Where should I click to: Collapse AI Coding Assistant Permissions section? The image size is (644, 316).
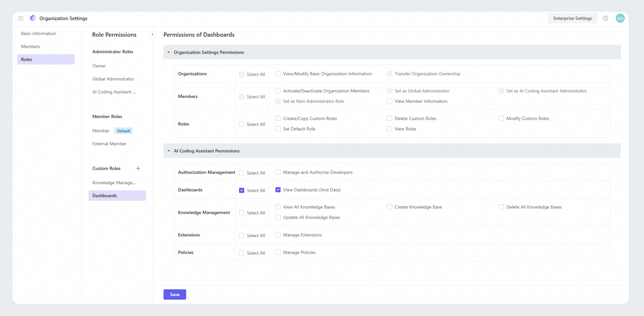pyautogui.click(x=169, y=151)
